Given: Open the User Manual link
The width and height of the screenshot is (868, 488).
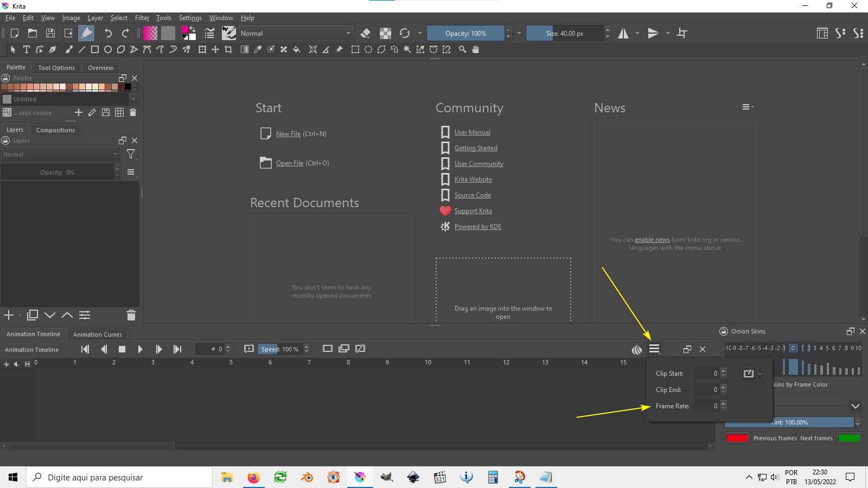Looking at the screenshot, I should [473, 132].
